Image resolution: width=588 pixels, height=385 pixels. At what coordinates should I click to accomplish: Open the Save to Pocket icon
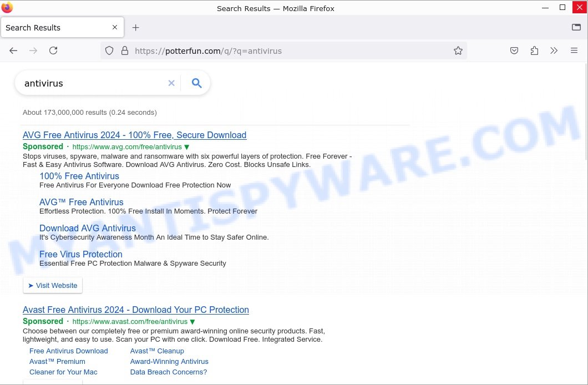coord(514,50)
